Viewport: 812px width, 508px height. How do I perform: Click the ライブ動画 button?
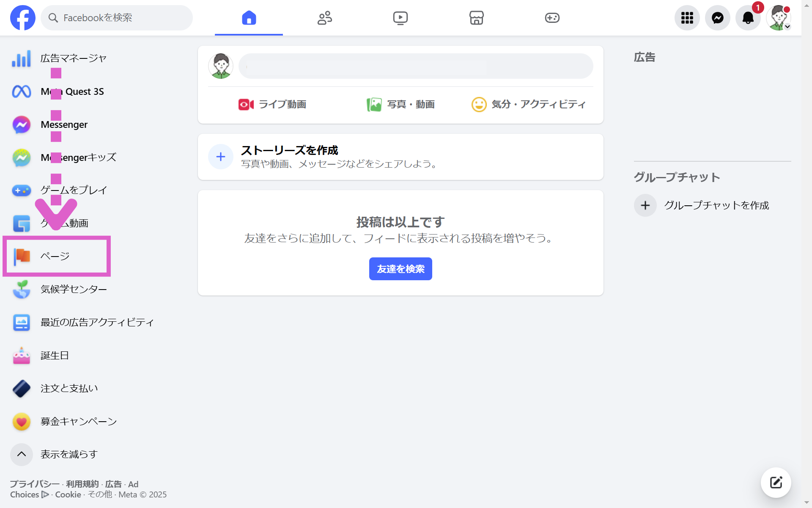272,104
